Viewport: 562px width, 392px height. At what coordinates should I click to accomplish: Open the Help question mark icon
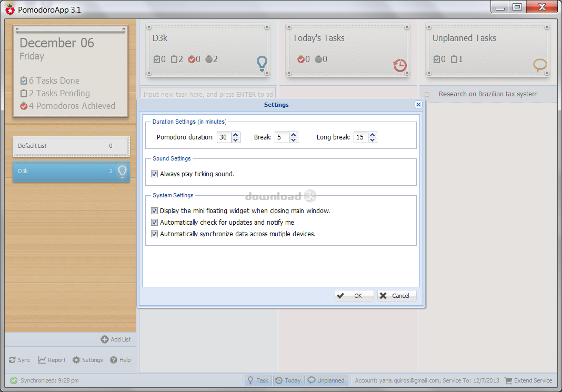pos(114,360)
